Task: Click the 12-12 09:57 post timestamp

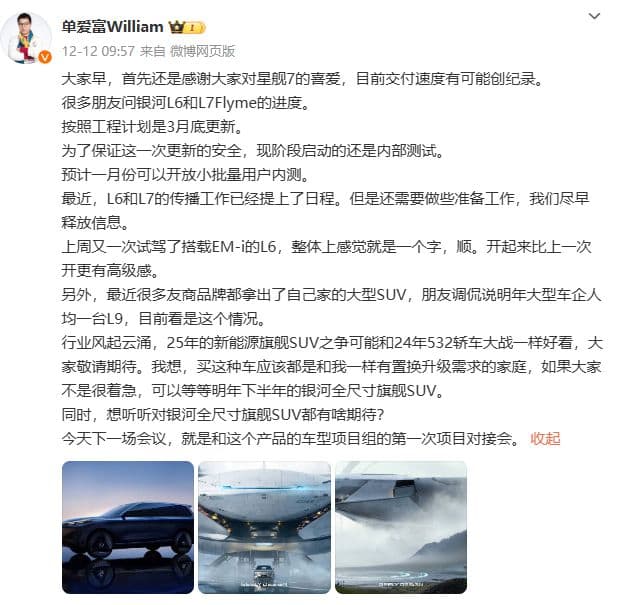Action: pyautogui.click(x=98, y=51)
